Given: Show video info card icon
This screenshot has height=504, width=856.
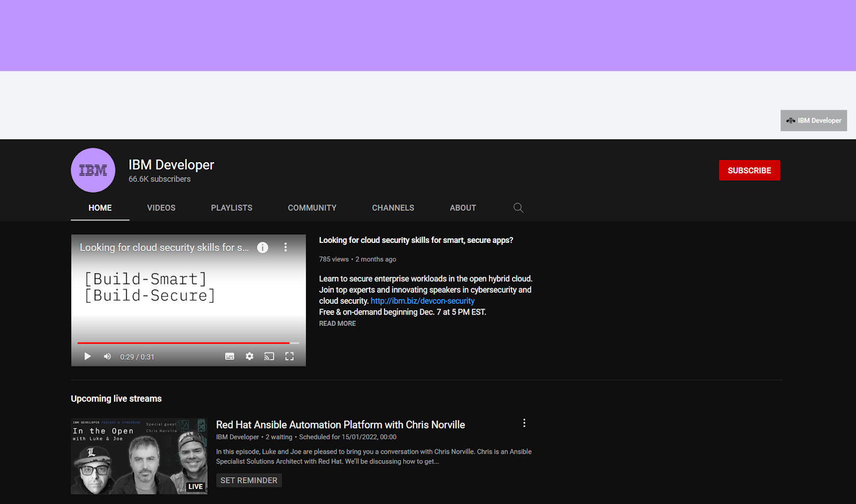Looking at the screenshot, I should point(263,247).
